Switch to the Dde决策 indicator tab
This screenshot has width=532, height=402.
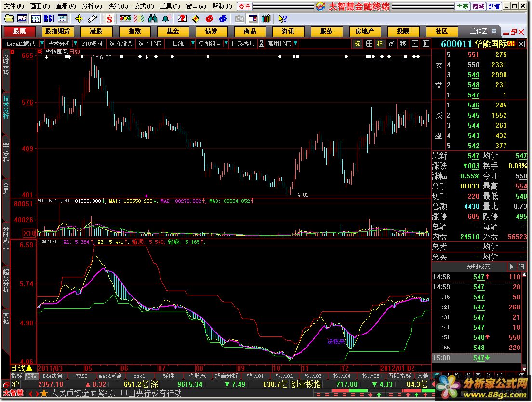pyautogui.click(x=53, y=376)
